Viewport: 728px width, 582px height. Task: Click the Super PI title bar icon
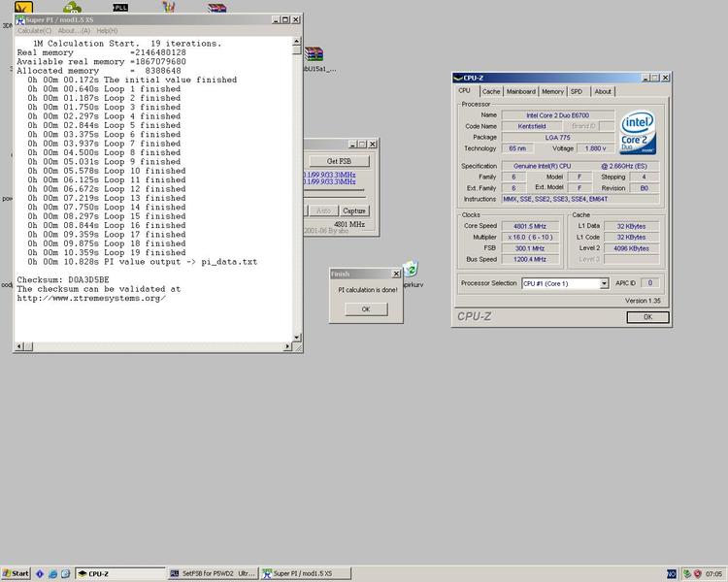20,20
